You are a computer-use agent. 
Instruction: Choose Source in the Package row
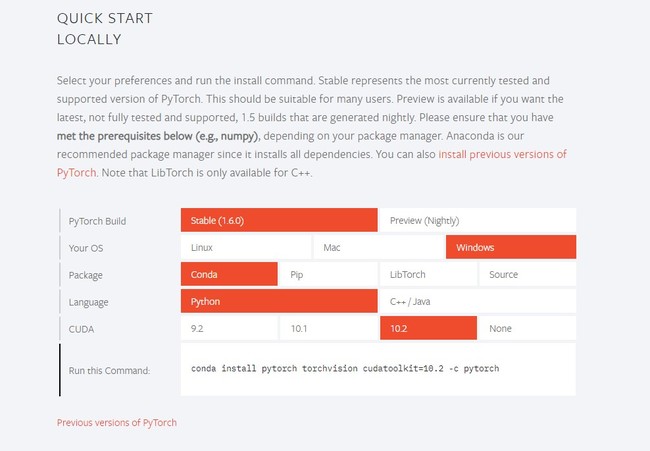pos(527,274)
